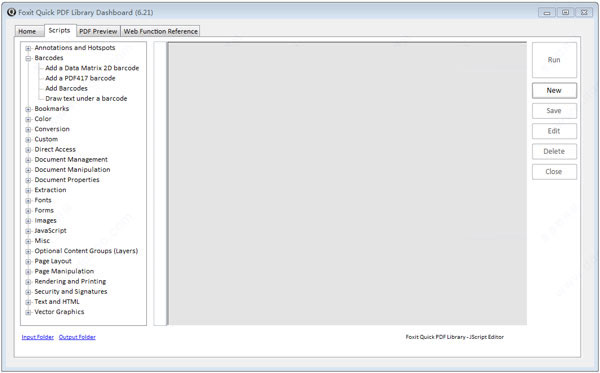The image size is (600, 373).
Task: Expand the Page Manipulation node
Action: 28,272
